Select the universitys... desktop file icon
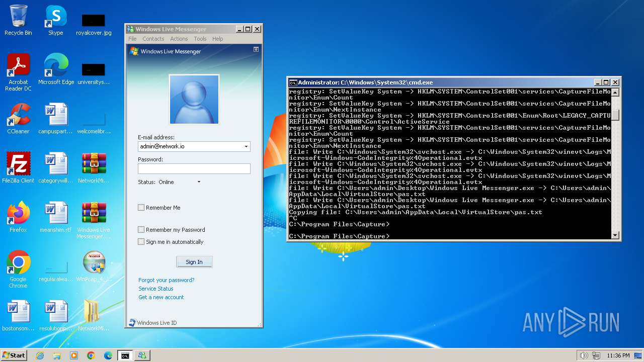This screenshot has height=362, width=644. 94,73
